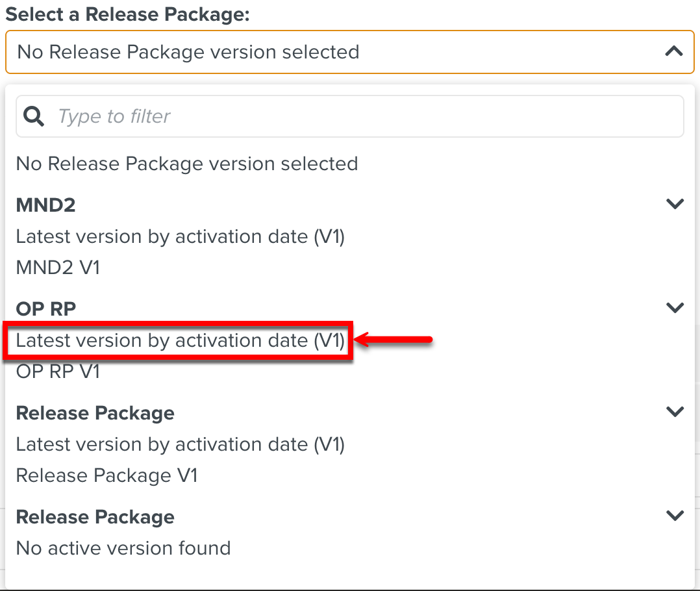The image size is (700, 591).
Task: Expand the MND2 release package group
Action: coord(673,203)
